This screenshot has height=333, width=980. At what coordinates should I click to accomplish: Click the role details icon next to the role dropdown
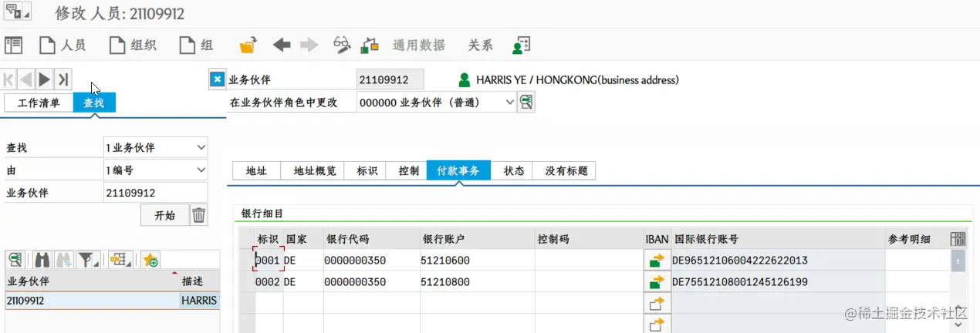526,102
